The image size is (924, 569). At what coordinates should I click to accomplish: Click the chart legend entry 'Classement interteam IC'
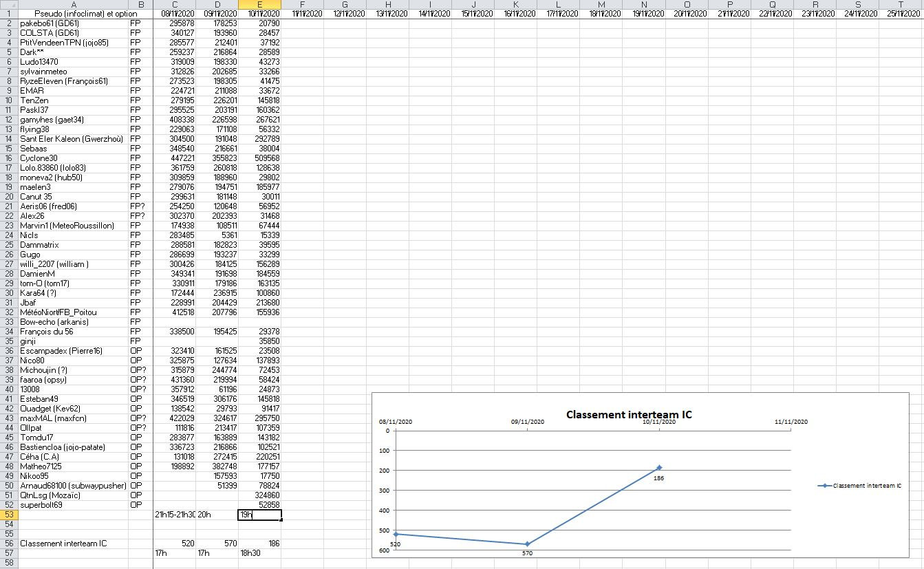click(860, 485)
